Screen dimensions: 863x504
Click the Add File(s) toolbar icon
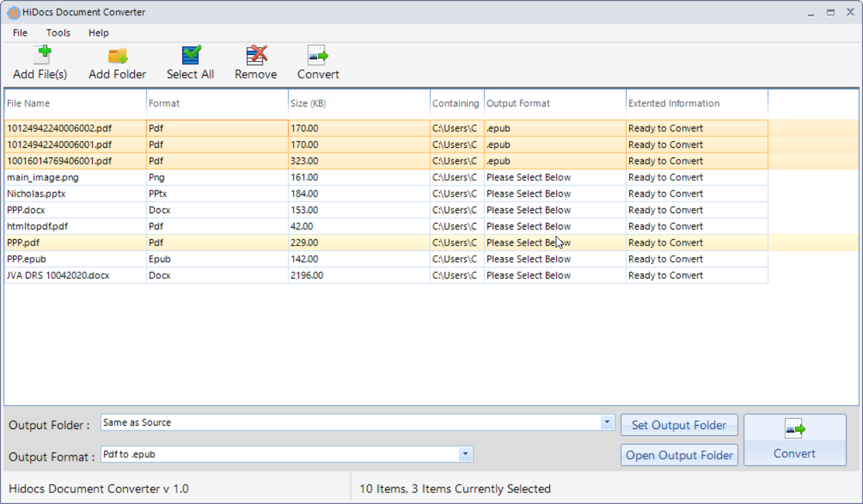tap(39, 62)
